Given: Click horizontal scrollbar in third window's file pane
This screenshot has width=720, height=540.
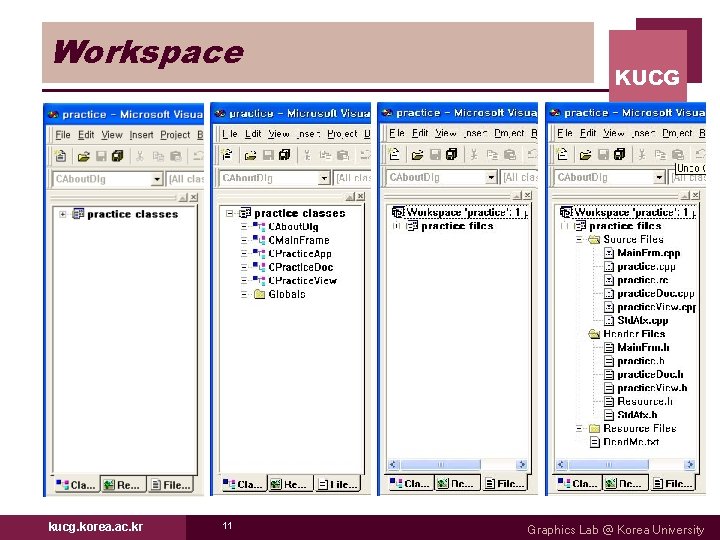Looking at the screenshot, I should coord(457,465).
